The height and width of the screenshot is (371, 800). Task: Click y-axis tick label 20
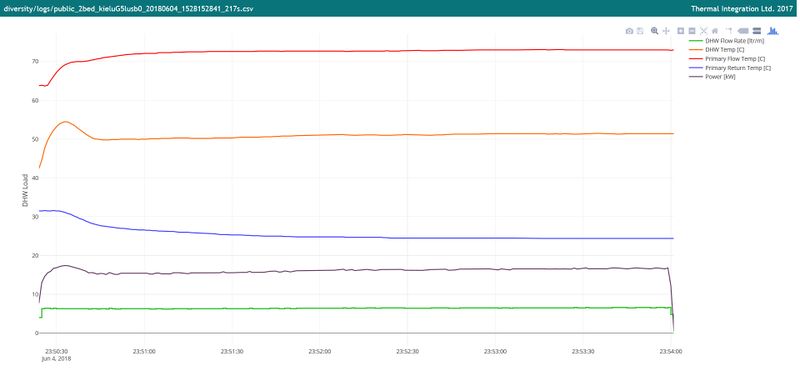pyautogui.click(x=36, y=255)
